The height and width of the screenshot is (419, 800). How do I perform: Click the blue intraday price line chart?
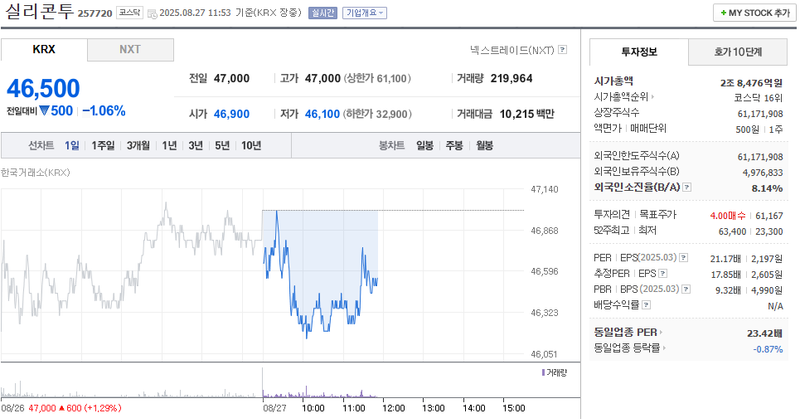pyautogui.click(x=320, y=275)
